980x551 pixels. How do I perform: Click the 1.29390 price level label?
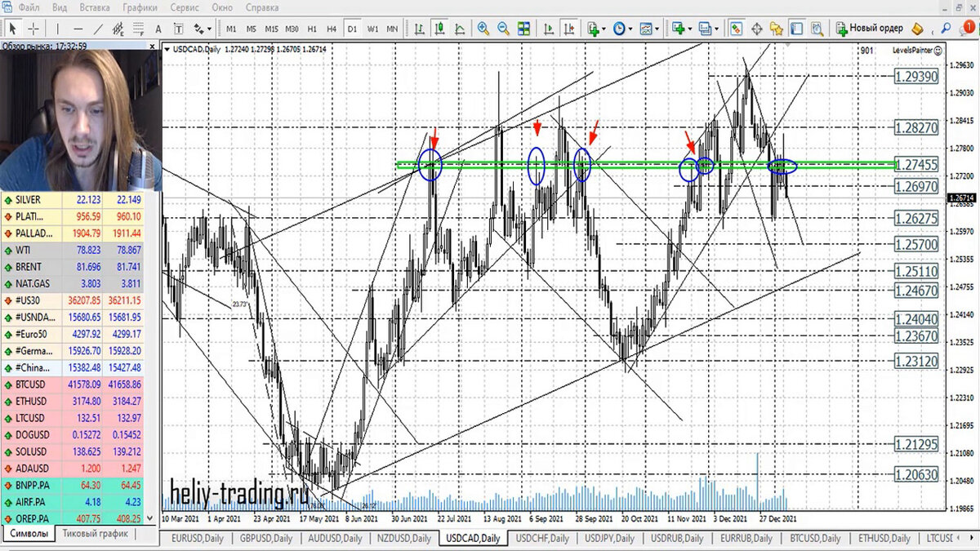(x=915, y=76)
